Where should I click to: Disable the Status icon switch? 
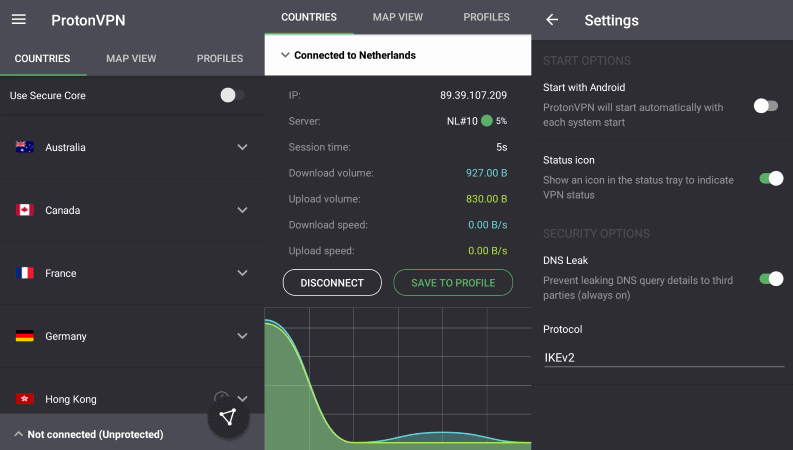pos(771,178)
